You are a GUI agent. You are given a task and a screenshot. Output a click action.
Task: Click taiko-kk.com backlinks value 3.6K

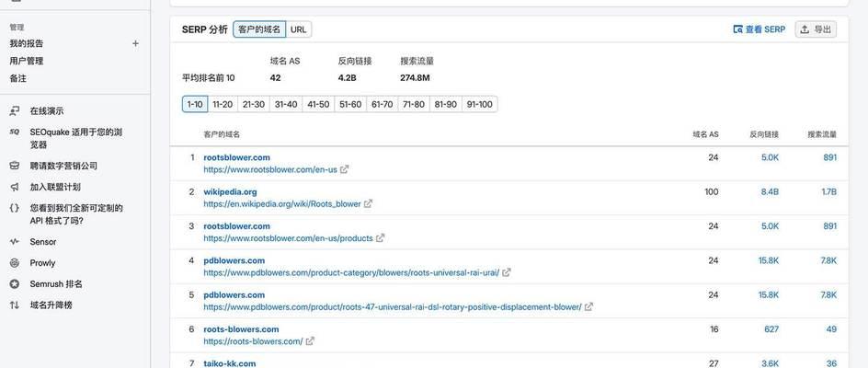770,363
